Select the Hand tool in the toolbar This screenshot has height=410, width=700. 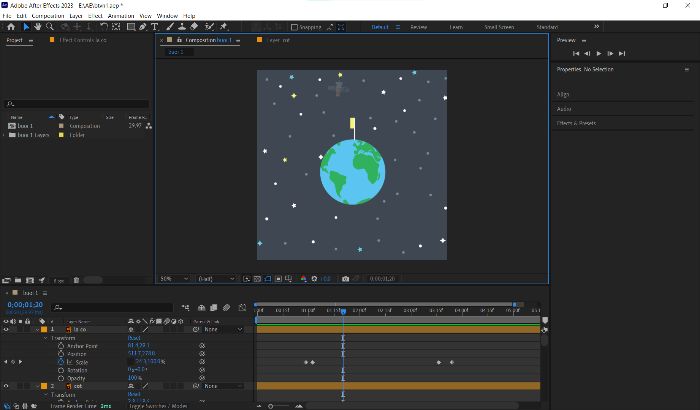tap(38, 27)
